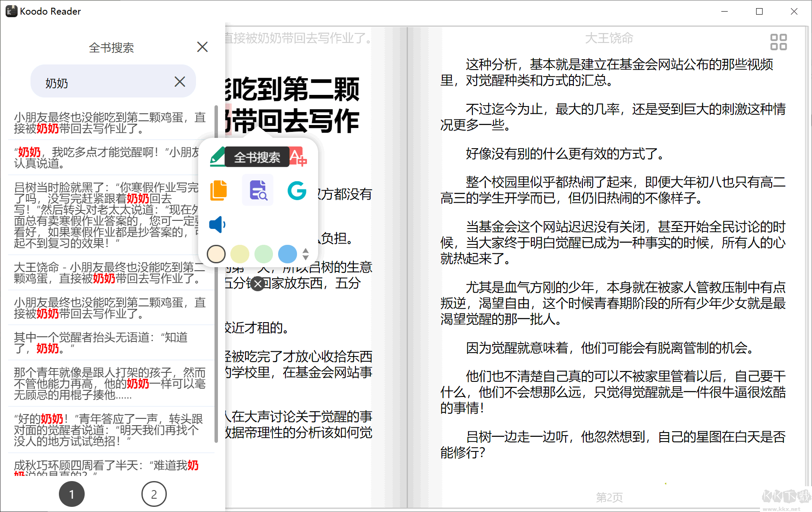Screen dimensions: 812x512
Task: Choose the blue highlight color swatch
Action: pos(287,254)
